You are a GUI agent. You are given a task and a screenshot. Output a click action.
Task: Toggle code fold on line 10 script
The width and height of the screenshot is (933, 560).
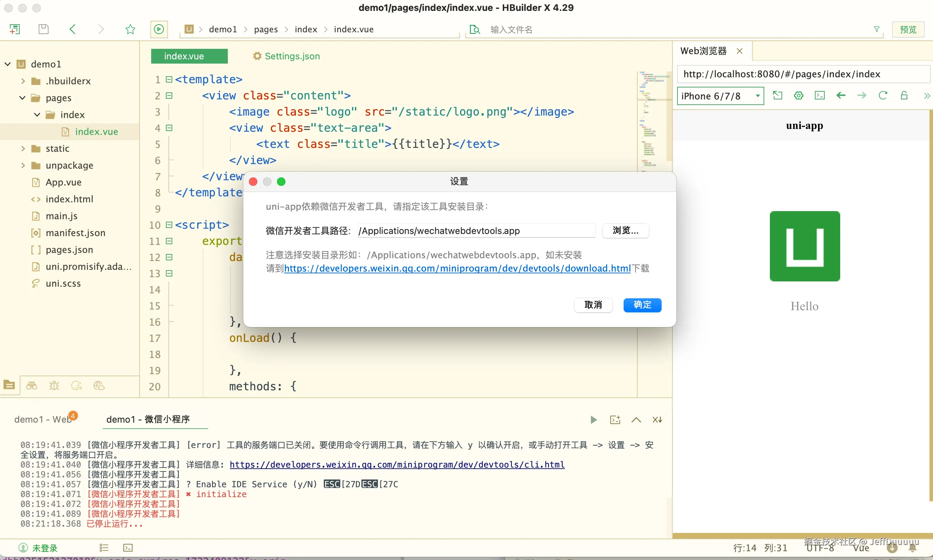(x=169, y=225)
